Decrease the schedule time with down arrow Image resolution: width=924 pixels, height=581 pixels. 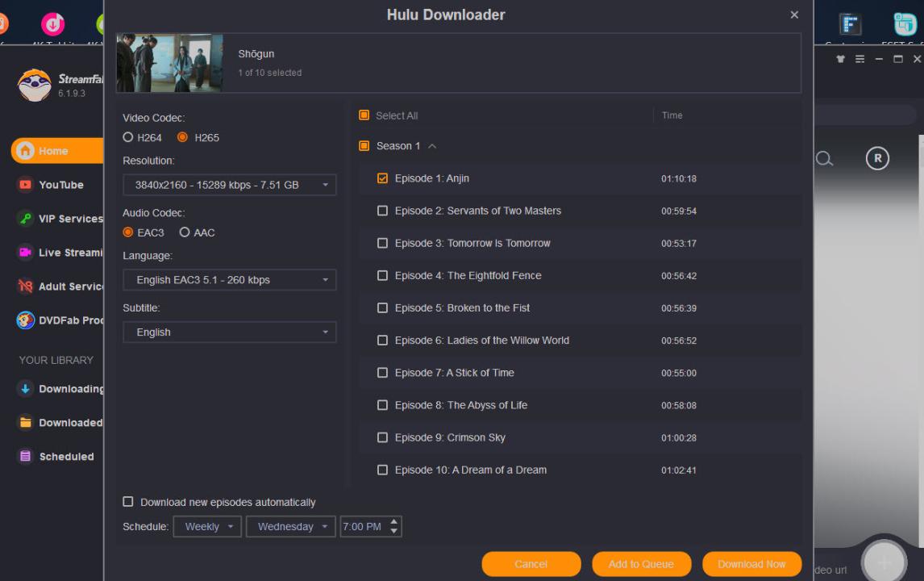tap(394, 532)
